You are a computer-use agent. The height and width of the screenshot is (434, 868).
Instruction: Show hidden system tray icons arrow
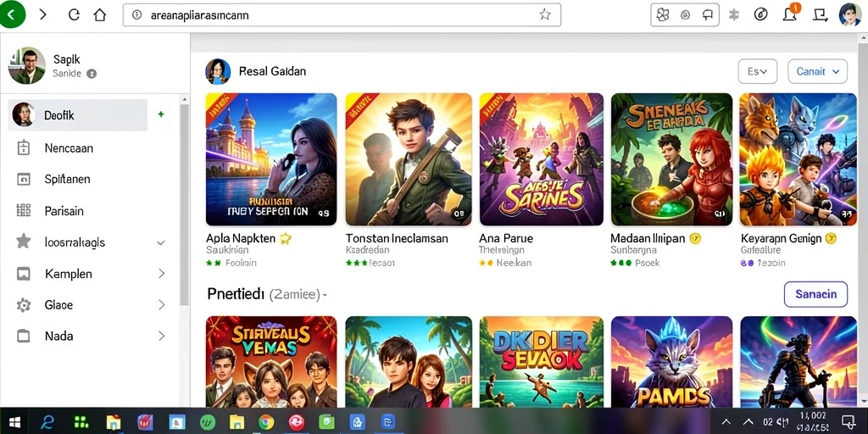coord(727,422)
